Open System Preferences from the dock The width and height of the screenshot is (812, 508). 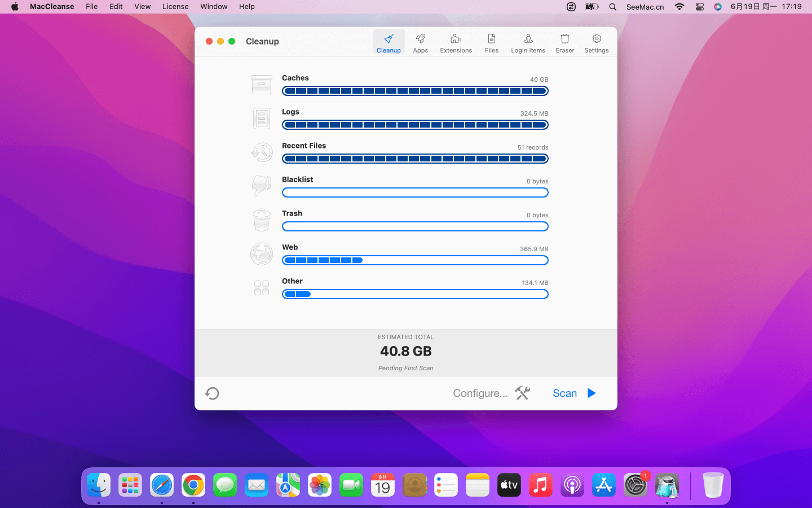[x=636, y=485]
